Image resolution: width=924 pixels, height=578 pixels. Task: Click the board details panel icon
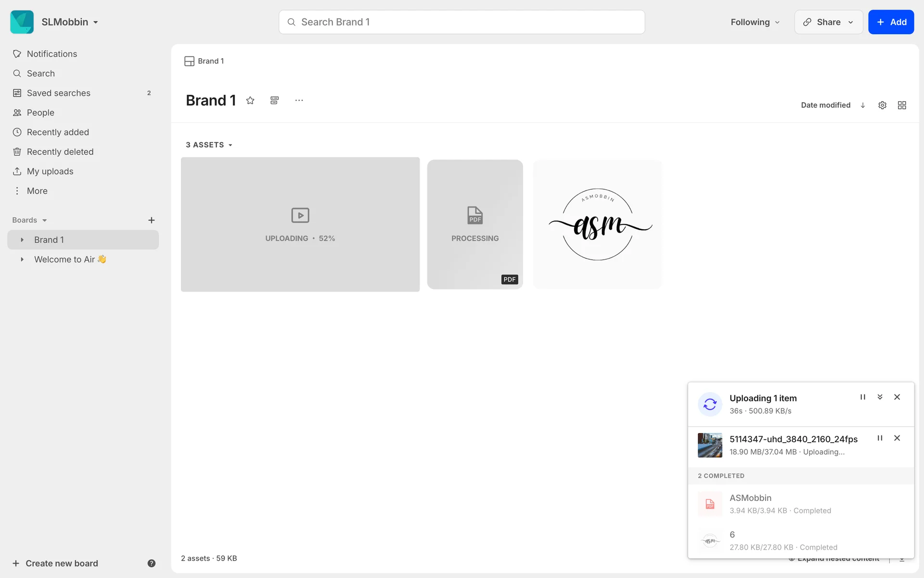(x=274, y=100)
